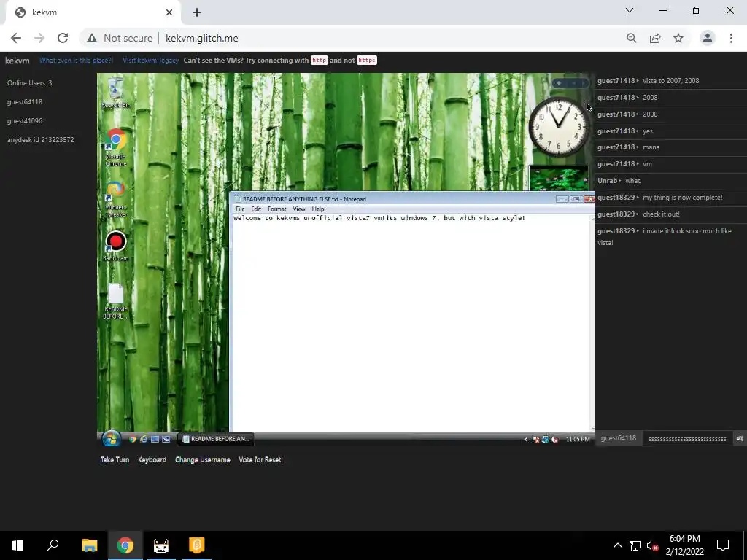Select README BEFORE AN... taskbar button in VM
The width and height of the screenshot is (747, 560).
216,439
